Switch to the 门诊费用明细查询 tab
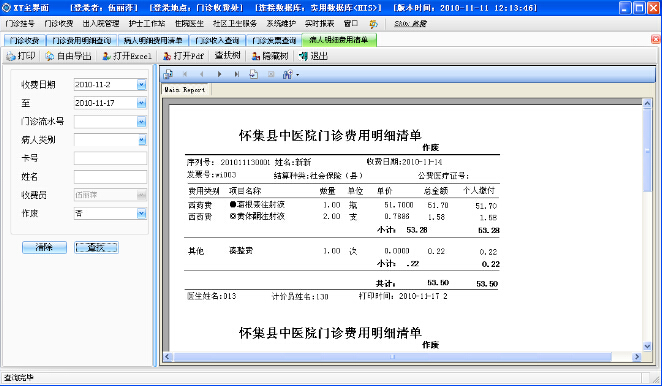Viewport: 662px width, 386px height. click(81, 40)
